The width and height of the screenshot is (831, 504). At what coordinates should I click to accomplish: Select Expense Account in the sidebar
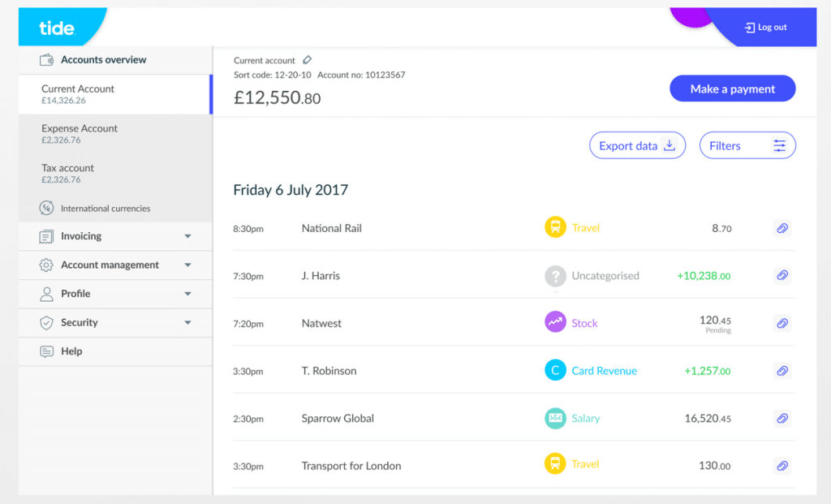point(114,134)
